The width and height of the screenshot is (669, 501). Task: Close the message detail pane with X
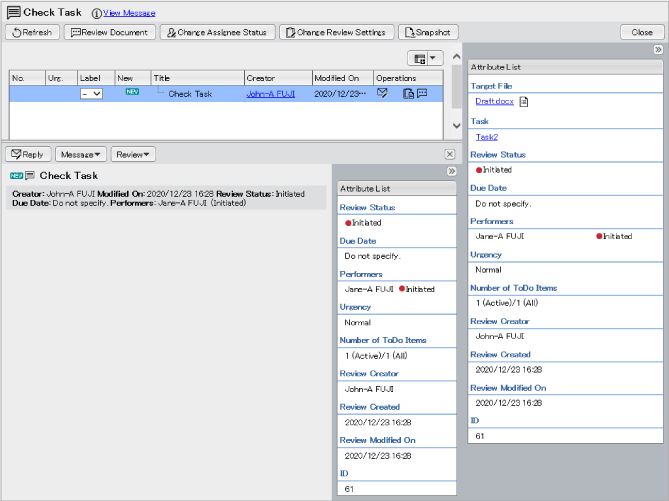point(449,154)
